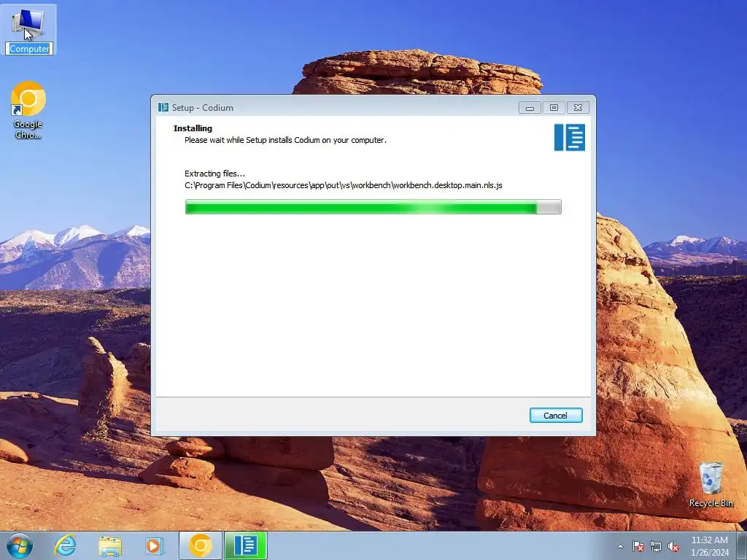747x560 pixels.
Task: Close the Setup - Codium window
Action: [578, 108]
